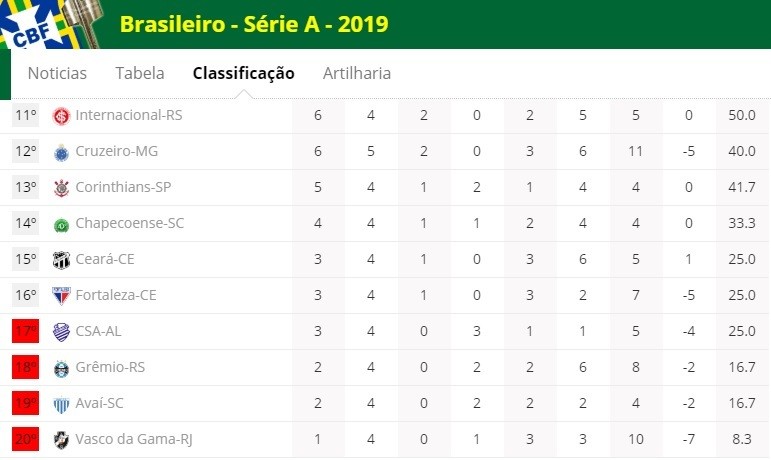Image resolution: width=771 pixels, height=460 pixels.
Task: Click the Ceará-CE team crest
Action: (61, 260)
